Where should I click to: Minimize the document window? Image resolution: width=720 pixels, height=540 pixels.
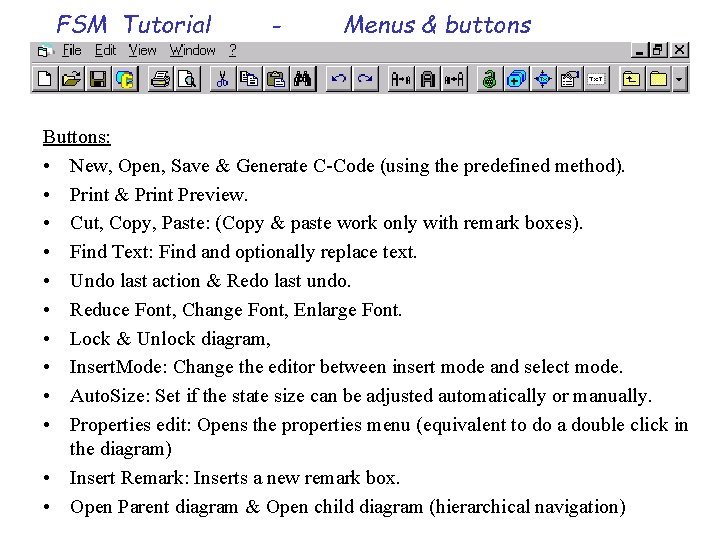click(640, 50)
